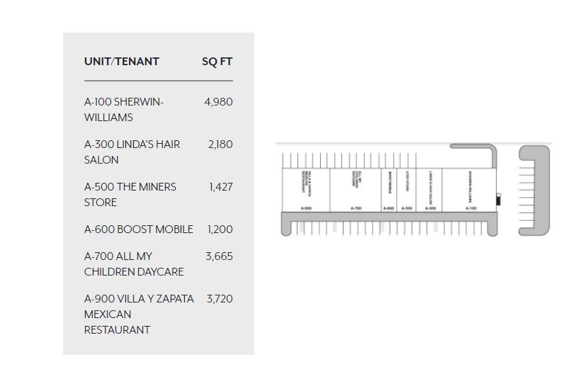Click the A-700 All My Children Daycare entry
The image size is (588, 379).
tap(134, 264)
